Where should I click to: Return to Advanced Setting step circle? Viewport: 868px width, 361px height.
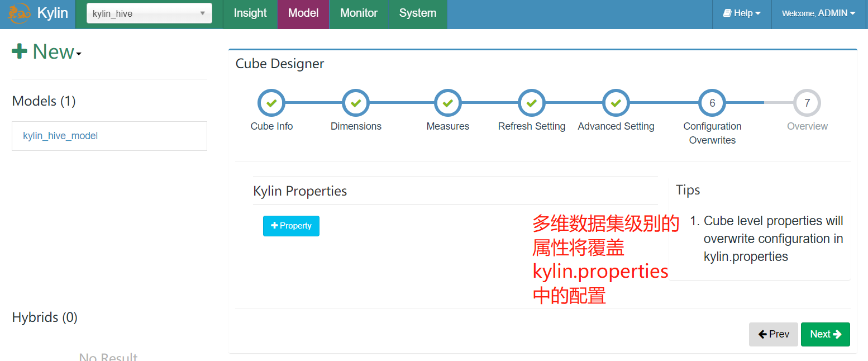click(x=616, y=103)
